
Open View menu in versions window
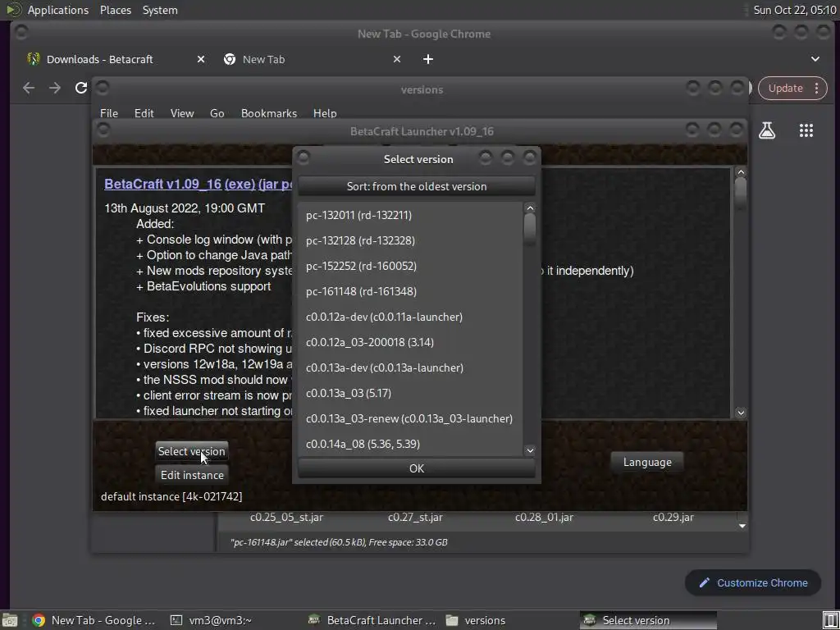[x=182, y=113]
